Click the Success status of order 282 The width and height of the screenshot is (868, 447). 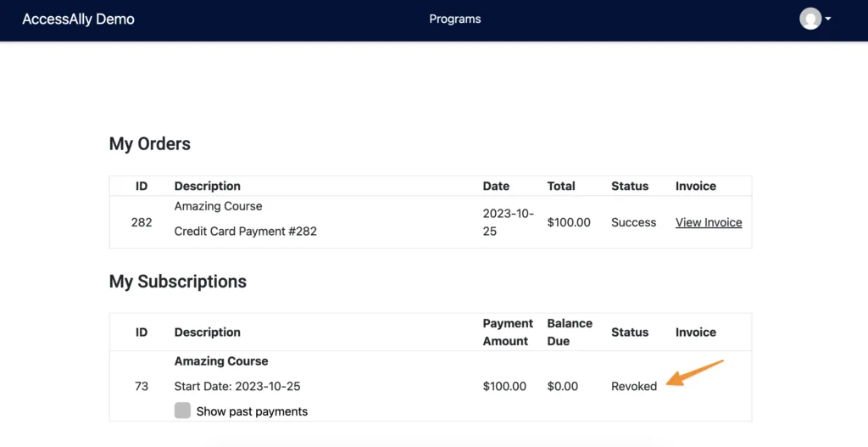coord(633,222)
